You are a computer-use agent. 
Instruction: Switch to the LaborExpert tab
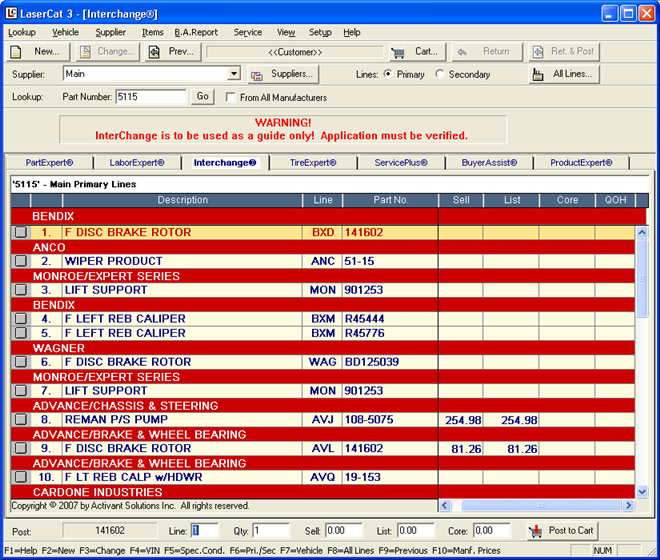[x=137, y=162]
